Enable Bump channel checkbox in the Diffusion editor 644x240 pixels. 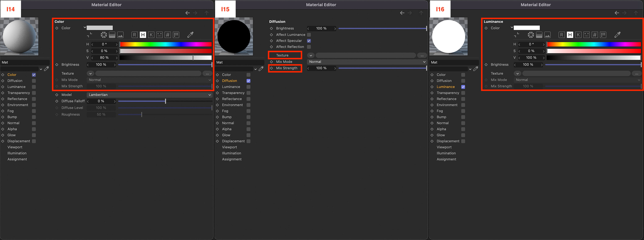248,117
